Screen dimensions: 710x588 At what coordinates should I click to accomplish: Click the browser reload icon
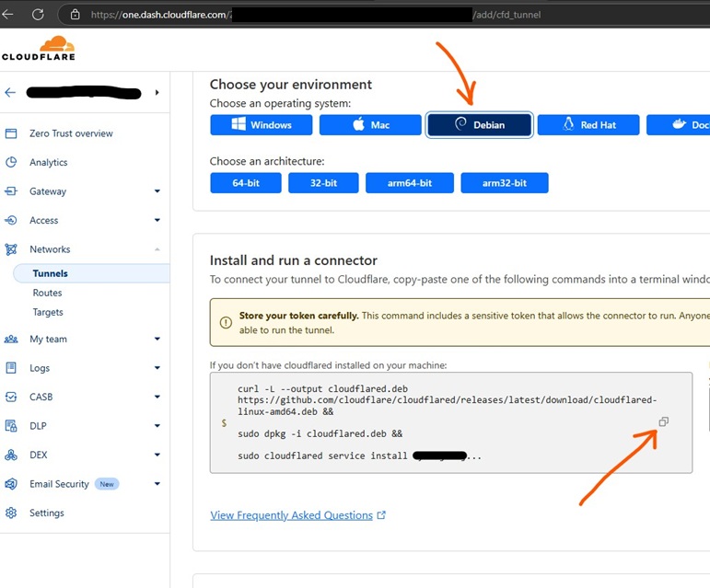38,15
